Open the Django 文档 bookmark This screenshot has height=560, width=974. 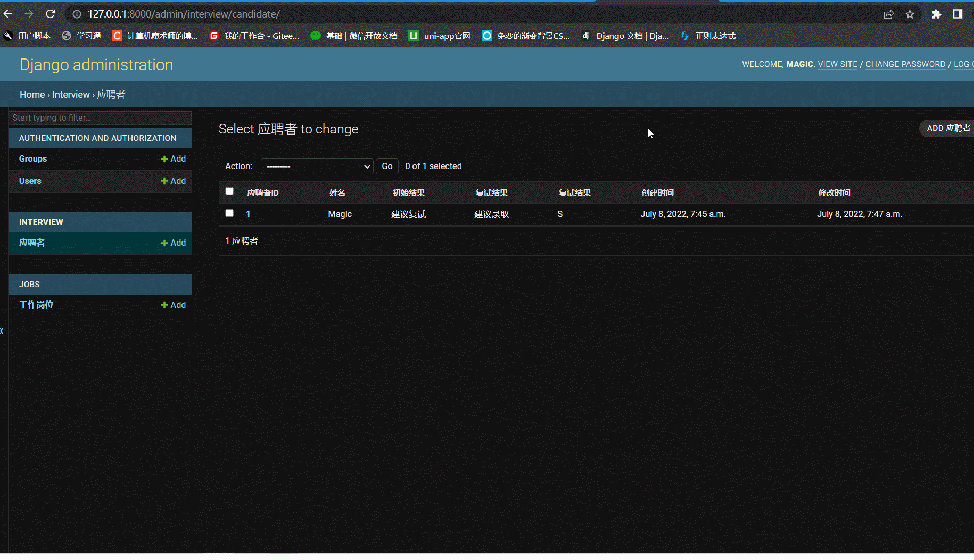point(625,36)
